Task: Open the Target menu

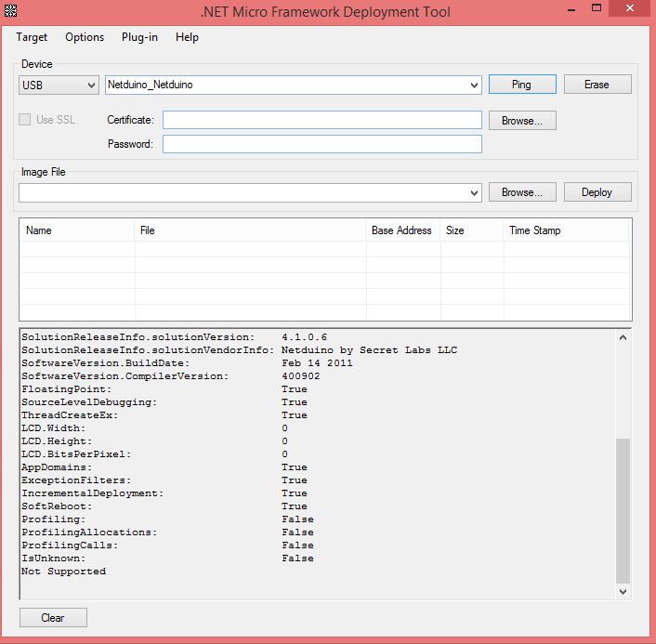Action: [x=32, y=37]
